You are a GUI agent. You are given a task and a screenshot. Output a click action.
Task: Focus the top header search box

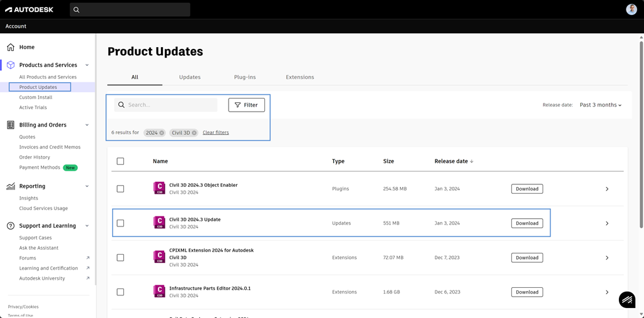(130, 10)
